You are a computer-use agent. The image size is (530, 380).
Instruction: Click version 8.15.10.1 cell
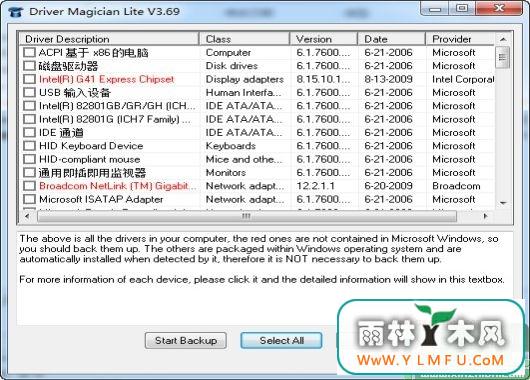tap(323, 79)
